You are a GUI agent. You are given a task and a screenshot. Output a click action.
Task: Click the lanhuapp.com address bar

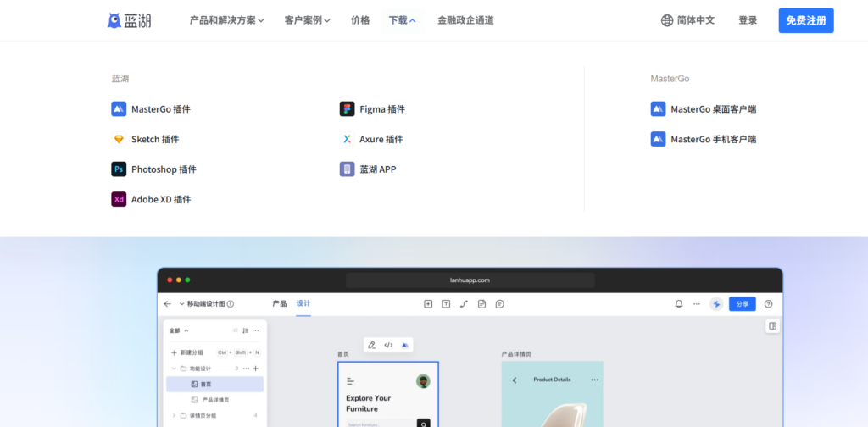[470, 280]
